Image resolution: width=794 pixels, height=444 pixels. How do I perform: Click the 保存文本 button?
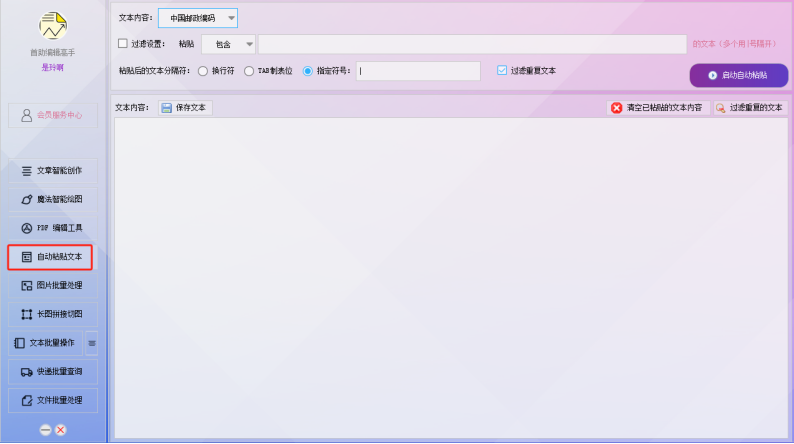185,108
